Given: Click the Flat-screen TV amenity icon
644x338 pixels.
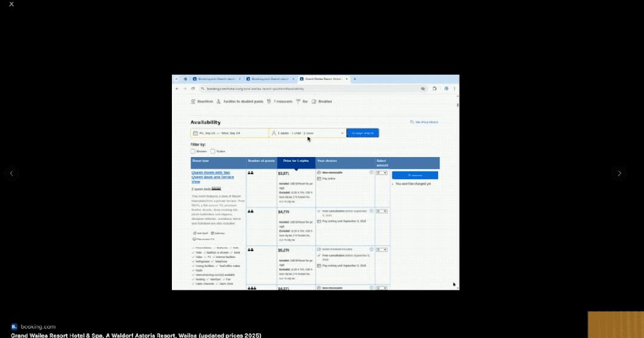Looking at the screenshot, I should pyautogui.click(x=194, y=239).
